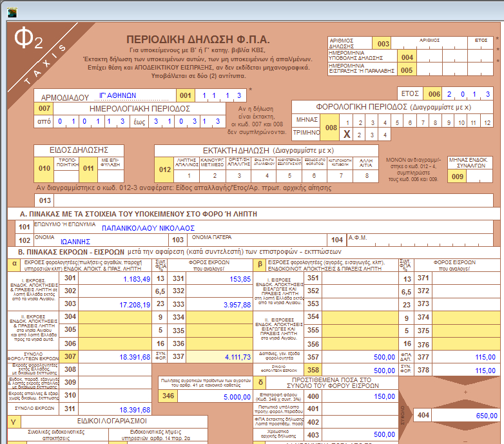
Task: Click the ΑΡΙΘΜΟΣ ΔΗΛΩΣΗΣ field 003
Action: pos(442,43)
